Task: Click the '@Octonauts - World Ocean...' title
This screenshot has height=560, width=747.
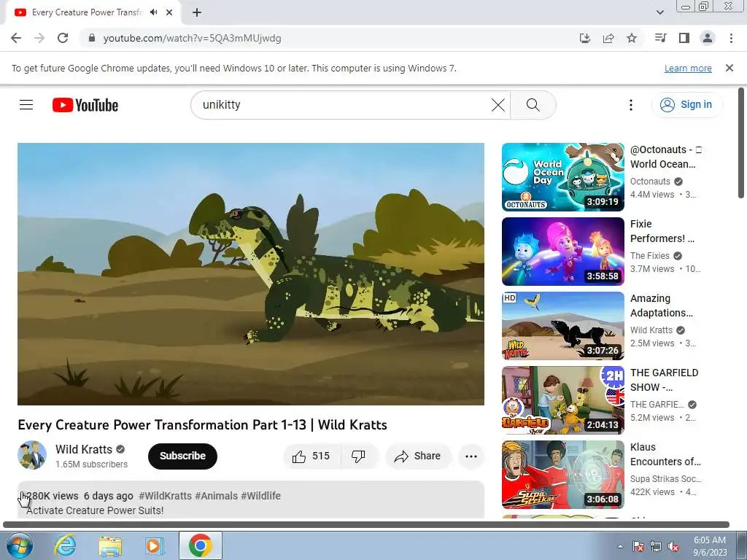Action: coord(665,157)
